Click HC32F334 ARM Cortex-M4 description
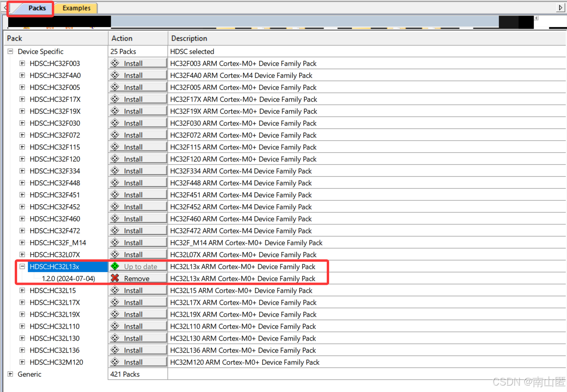The height and width of the screenshot is (392, 567). (x=241, y=171)
